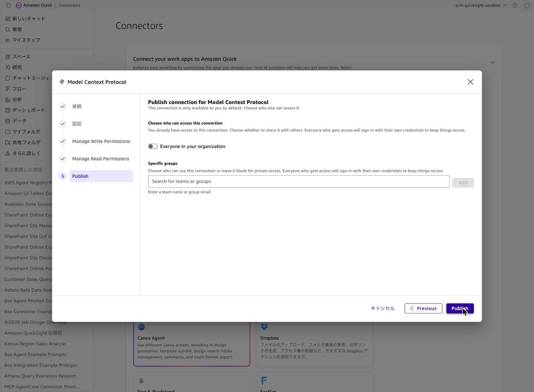Screen dimensions: 534x392
Task: Open ダッシュボード in the sidebar
Action: (25, 111)
